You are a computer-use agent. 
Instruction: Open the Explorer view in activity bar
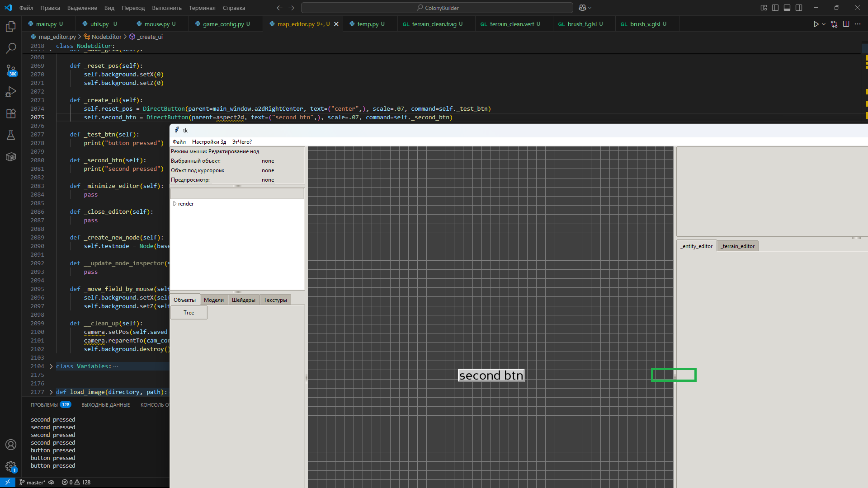coord(11,27)
